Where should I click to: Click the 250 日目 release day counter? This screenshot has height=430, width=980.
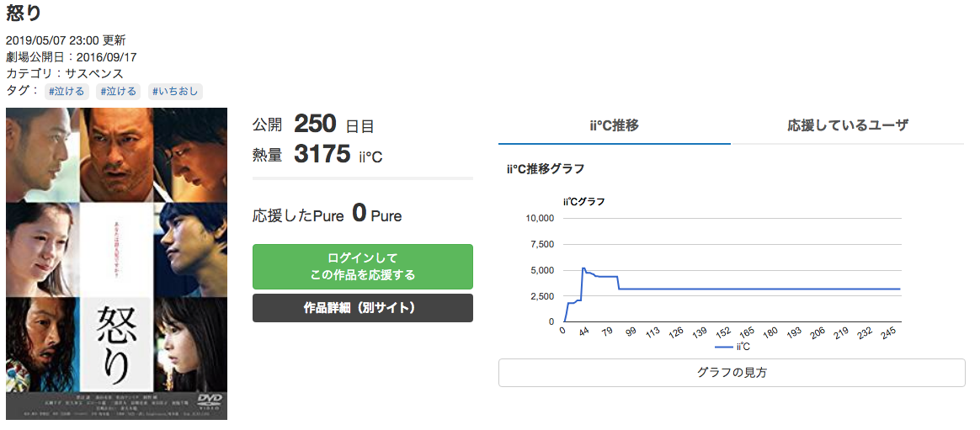point(316,125)
